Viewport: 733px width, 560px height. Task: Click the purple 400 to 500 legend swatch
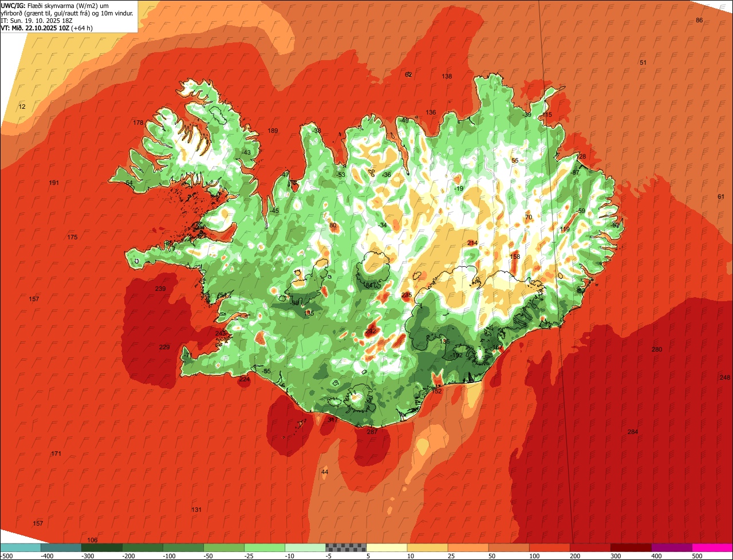coord(672,547)
